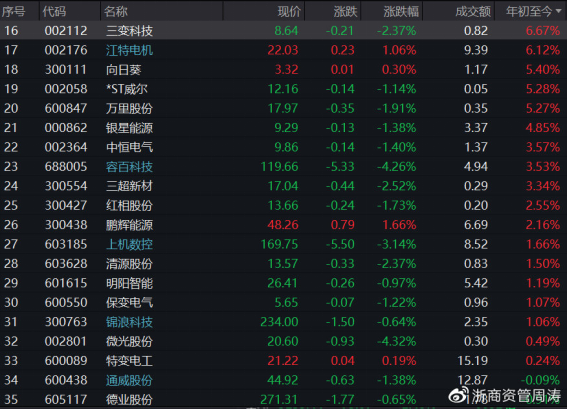Click year-to-date value 6.67%
Screen dimensions: 567x409
pyautogui.click(x=543, y=31)
